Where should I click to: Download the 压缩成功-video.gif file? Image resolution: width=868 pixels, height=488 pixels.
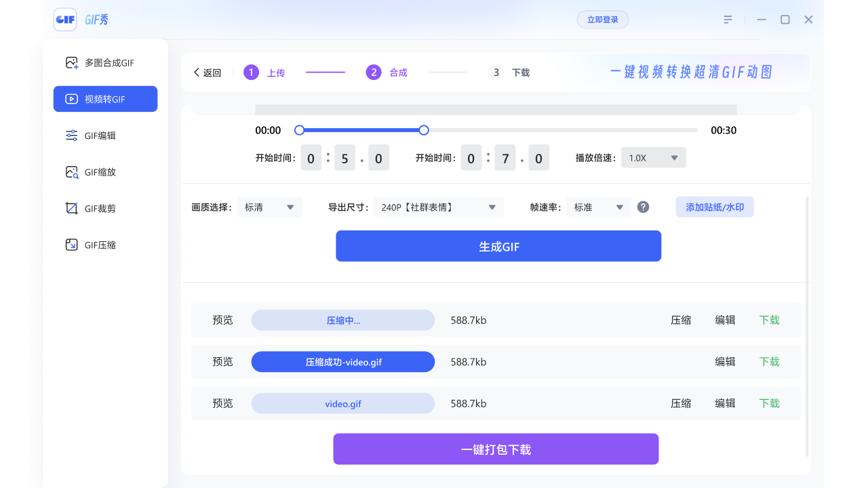pos(769,361)
